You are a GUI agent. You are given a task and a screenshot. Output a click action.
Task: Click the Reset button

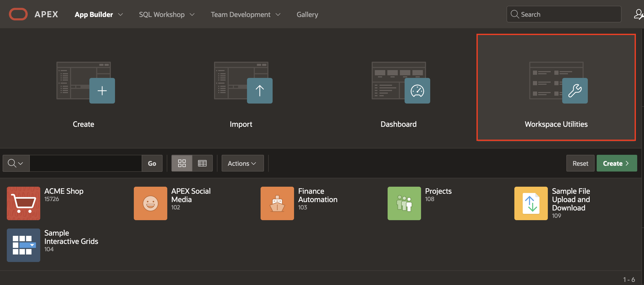point(580,163)
